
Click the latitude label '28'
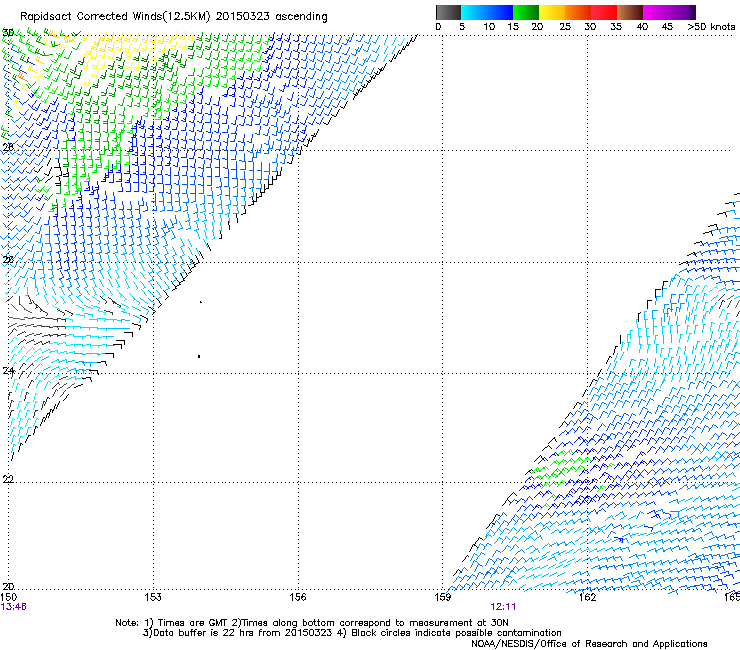8,147
